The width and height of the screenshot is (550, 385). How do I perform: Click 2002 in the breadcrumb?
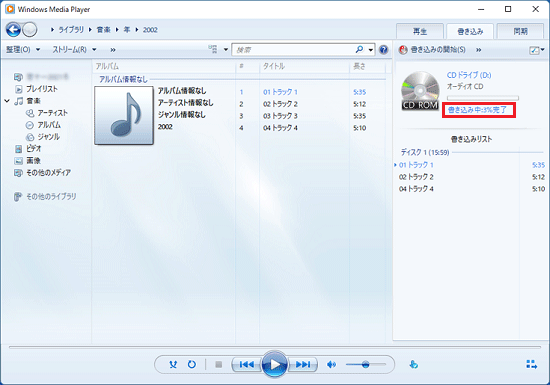pyautogui.click(x=150, y=30)
